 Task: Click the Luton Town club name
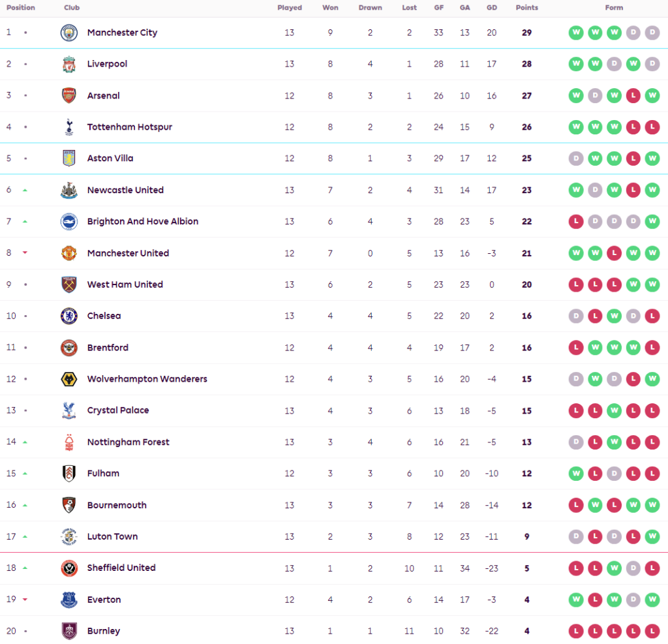tap(112, 537)
